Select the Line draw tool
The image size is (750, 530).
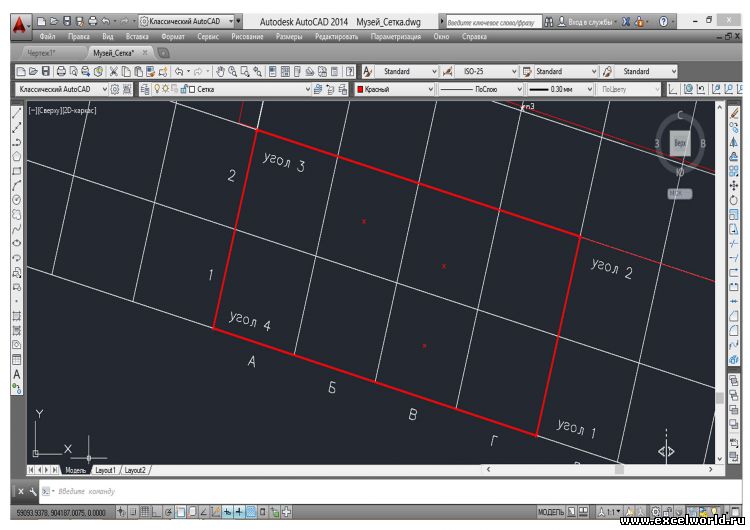coord(17,113)
